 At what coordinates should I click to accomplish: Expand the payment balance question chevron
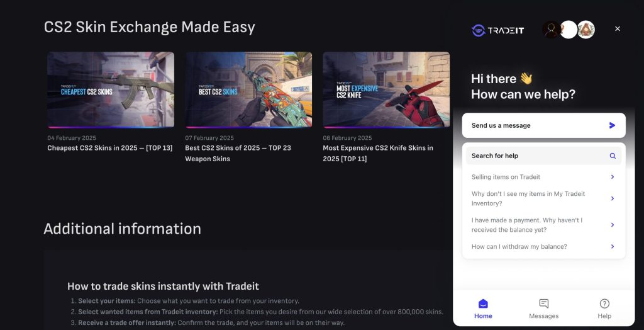click(613, 225)
